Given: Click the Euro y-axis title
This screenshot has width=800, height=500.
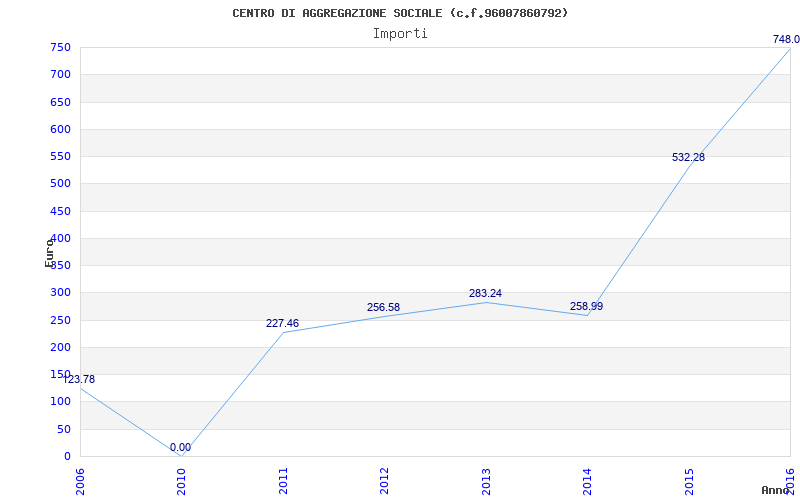Looking at the screenshot, I should tap(49, 253).
